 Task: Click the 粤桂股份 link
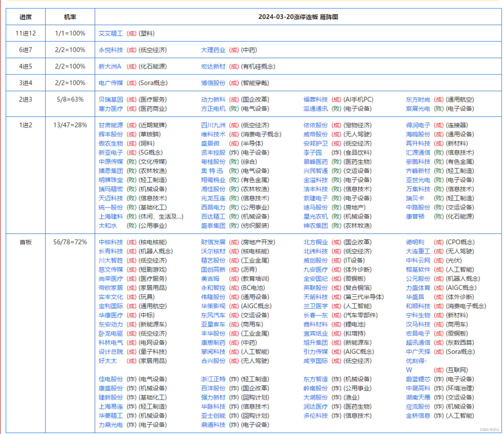(213, 161)
